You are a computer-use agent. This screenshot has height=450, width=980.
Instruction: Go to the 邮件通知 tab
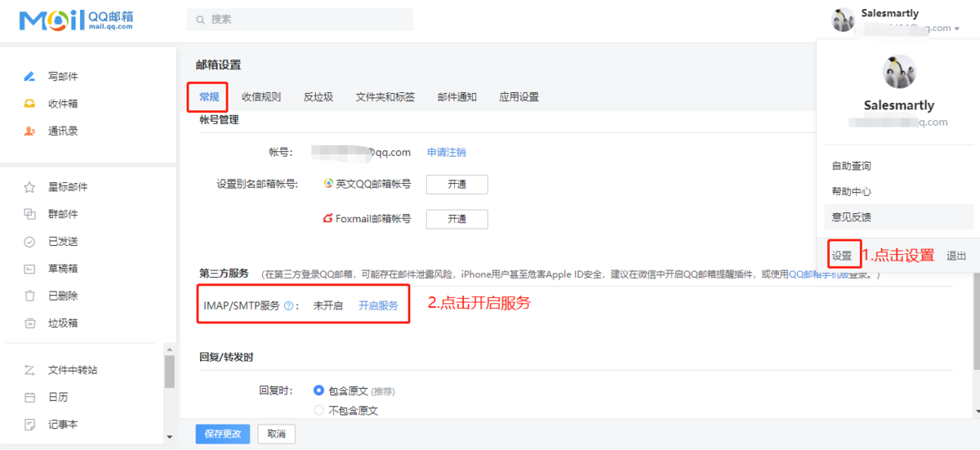click(457, 97)
